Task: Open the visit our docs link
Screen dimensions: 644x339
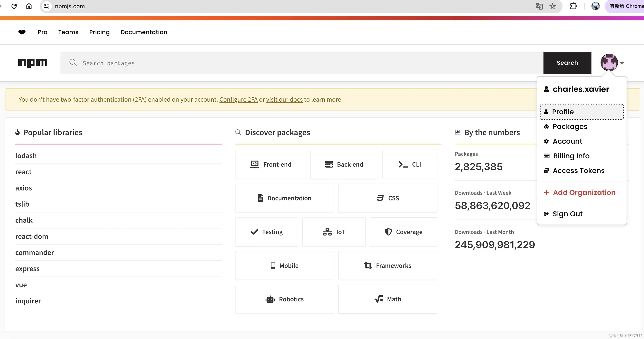Action: click(x=284, y=100)
